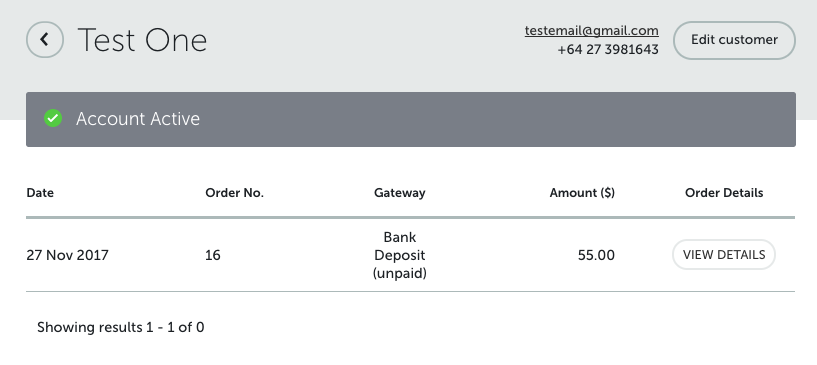Image resolution: width=817 pixels, height=365 pixels.
Task: Click the phone number +64 27 3981643
Action: [608, 49]
